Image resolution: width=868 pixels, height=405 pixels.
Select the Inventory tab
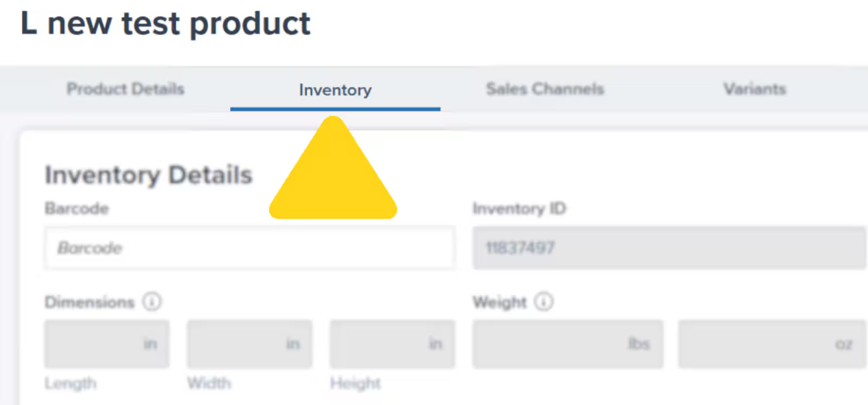click(334, 90)
